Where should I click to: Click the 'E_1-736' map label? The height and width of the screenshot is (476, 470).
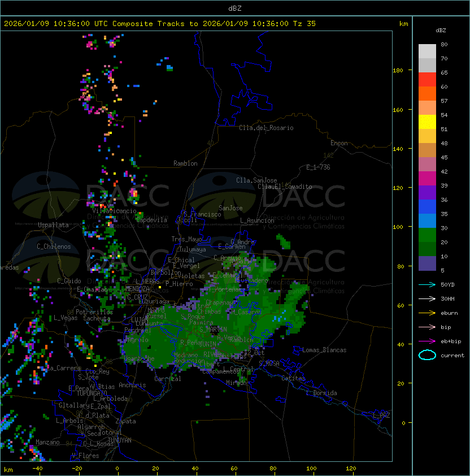[x=318, y=167]
